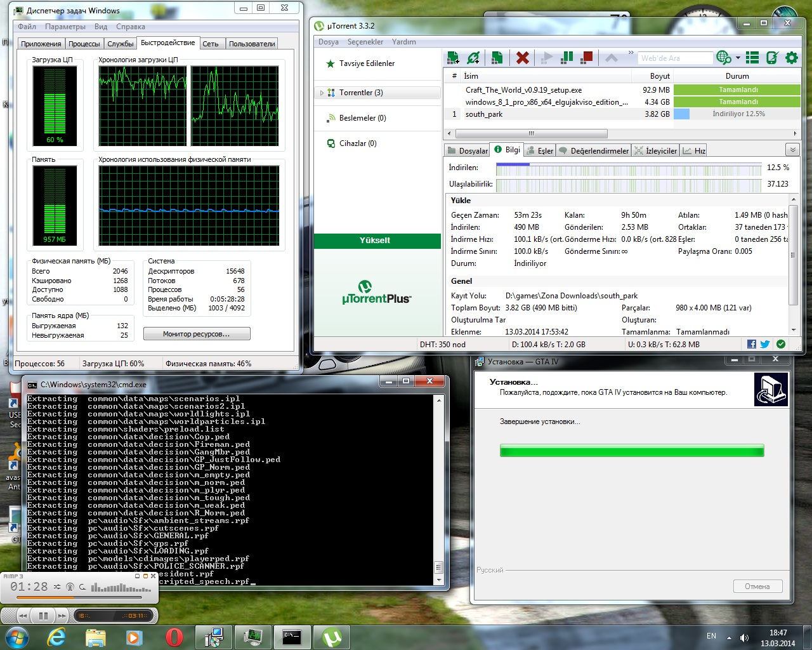Viewport: 812px width, 650px height.
Task: Click the Add Torrent icon in uTorrent
Action: (x=453, y=58)
